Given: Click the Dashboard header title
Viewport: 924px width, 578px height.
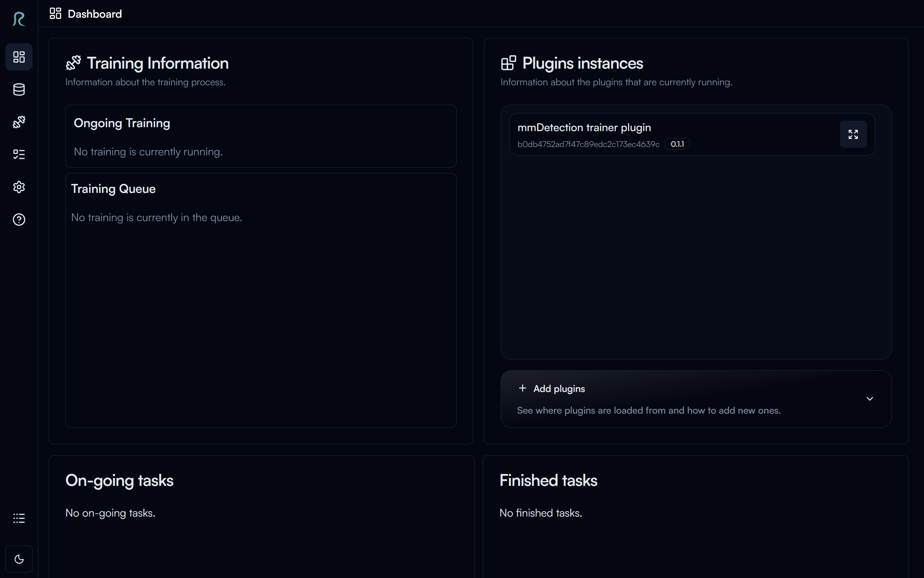Looking at the screenshot, I should pos(95,14).
